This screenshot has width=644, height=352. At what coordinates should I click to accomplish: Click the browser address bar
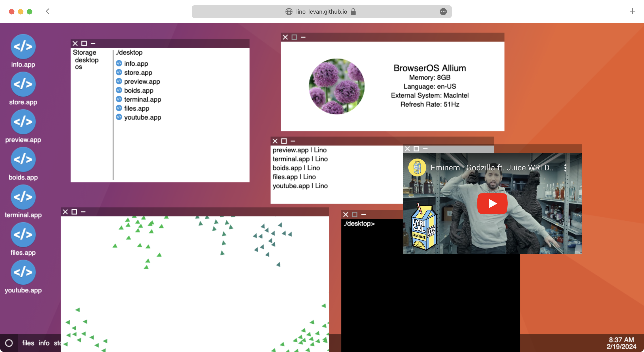point(321,11)
